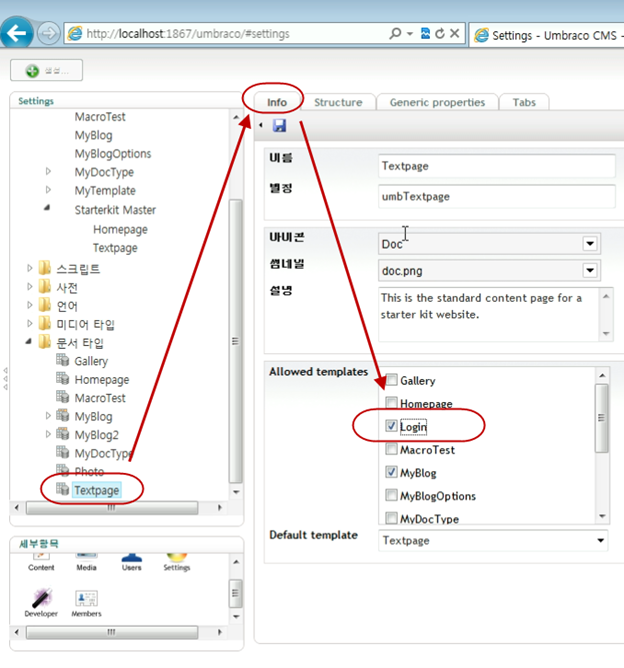
Task: Click the Homepage document type icon in tree
Action: click(x=63, y=378)
